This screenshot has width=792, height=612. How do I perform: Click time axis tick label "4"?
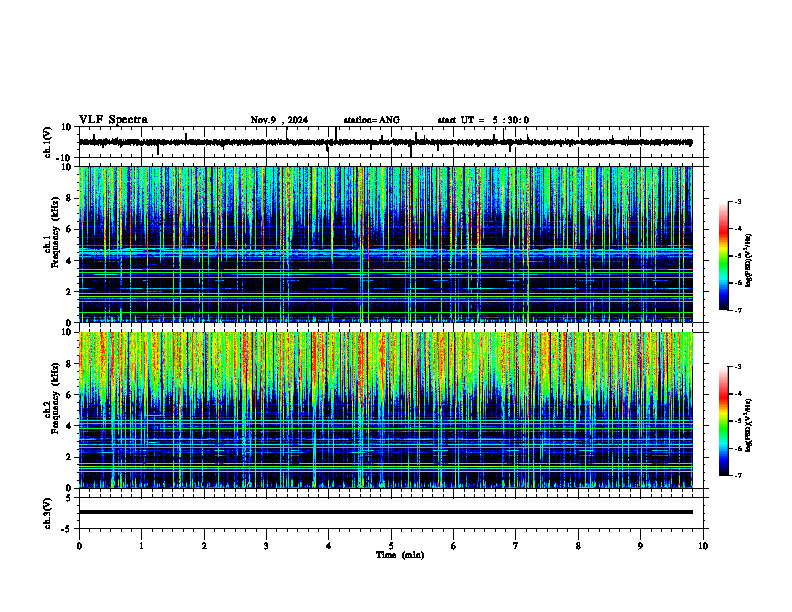pos(329,546)
